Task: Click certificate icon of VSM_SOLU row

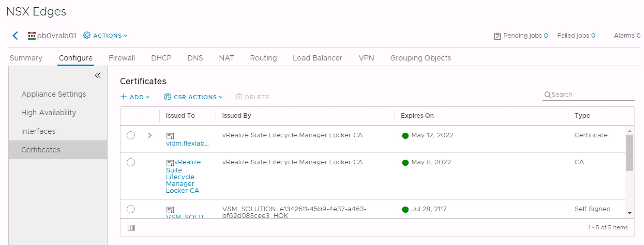Action: click(170, 210)
